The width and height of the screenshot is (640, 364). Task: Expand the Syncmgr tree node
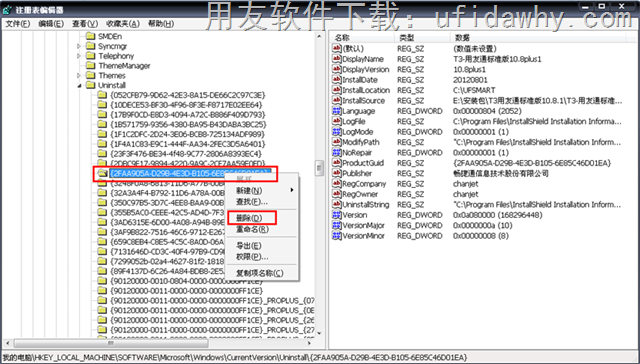point(79,46)
